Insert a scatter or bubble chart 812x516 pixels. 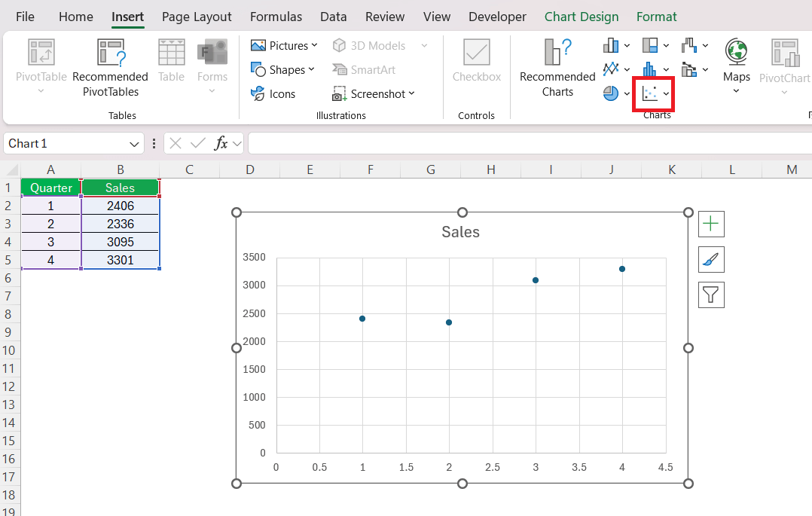click(x=649, y=93)
